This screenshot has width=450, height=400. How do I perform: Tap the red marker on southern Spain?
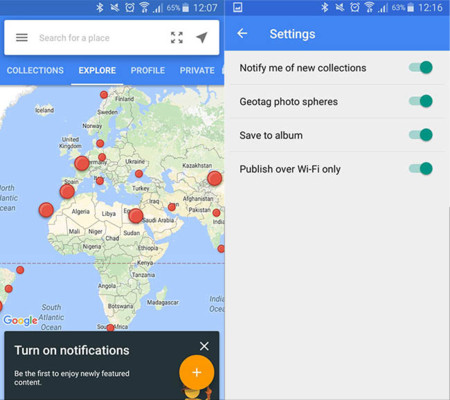67,192
